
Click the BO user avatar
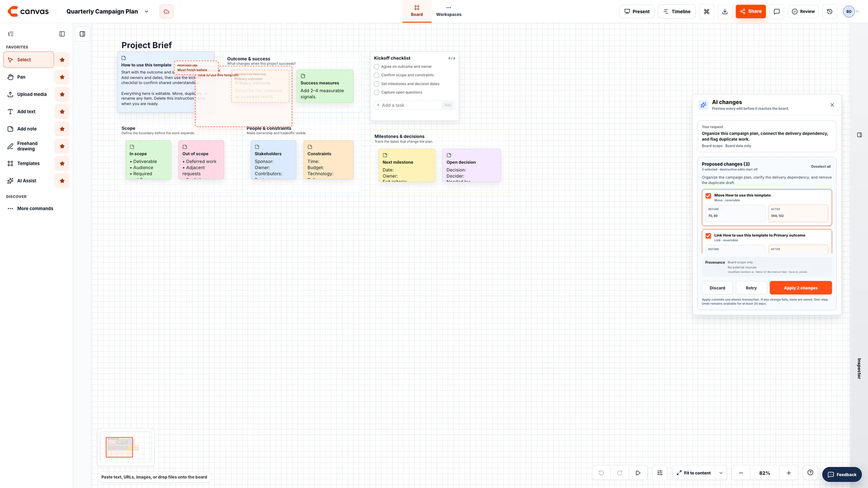(x=849, y=11)
